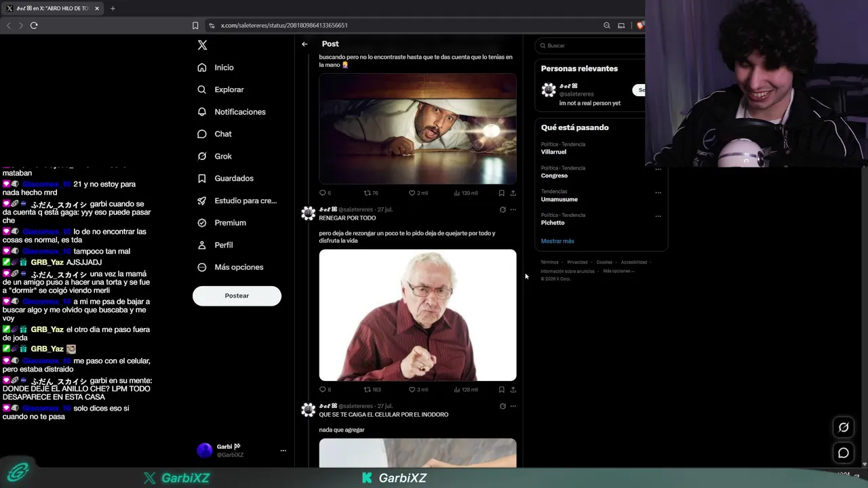Click the X logo in sidebar
The width and height of the screenshot is (868, 488).
(x=202, y=45)
